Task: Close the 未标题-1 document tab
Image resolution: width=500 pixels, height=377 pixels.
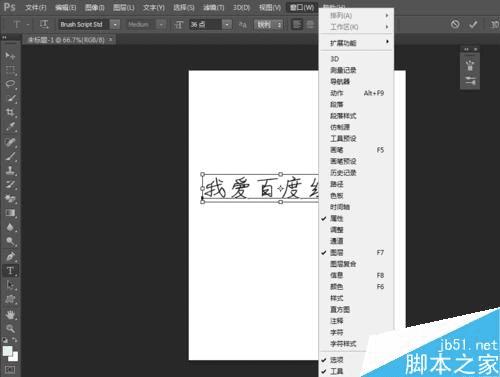Action: (111, 40)
